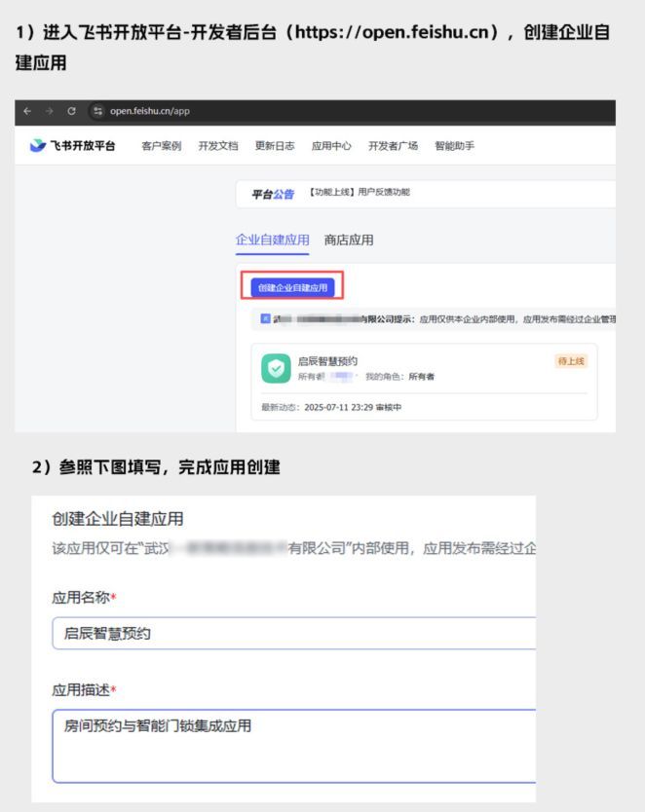Open the 客户案例 menu item

tap(161, 146)
